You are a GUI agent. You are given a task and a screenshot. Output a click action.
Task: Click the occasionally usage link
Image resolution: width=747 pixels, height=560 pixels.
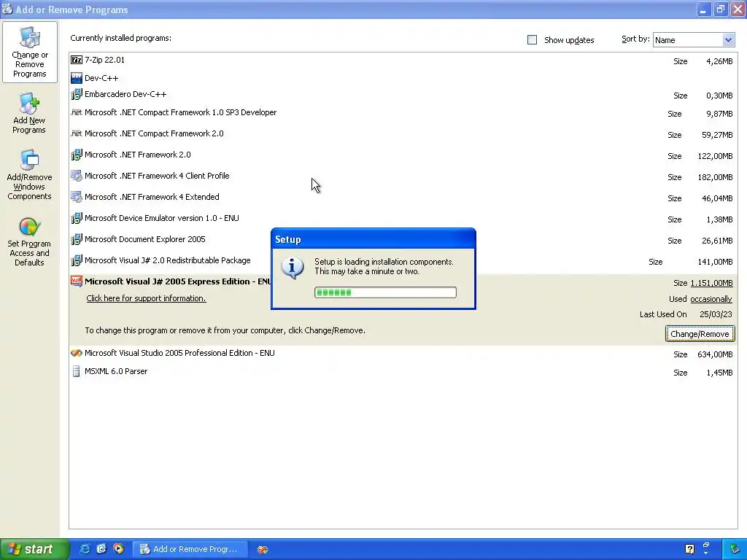point(711,299)
